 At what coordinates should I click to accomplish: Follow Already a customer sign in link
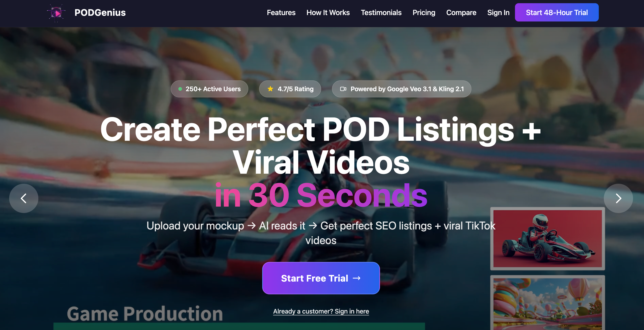[321, 311]
